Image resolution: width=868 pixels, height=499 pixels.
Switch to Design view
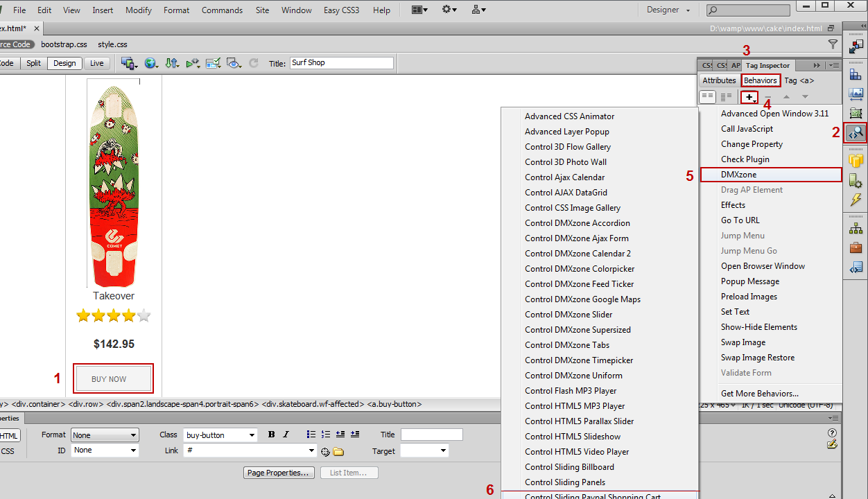pyautogui.click(x=64, y=63)
